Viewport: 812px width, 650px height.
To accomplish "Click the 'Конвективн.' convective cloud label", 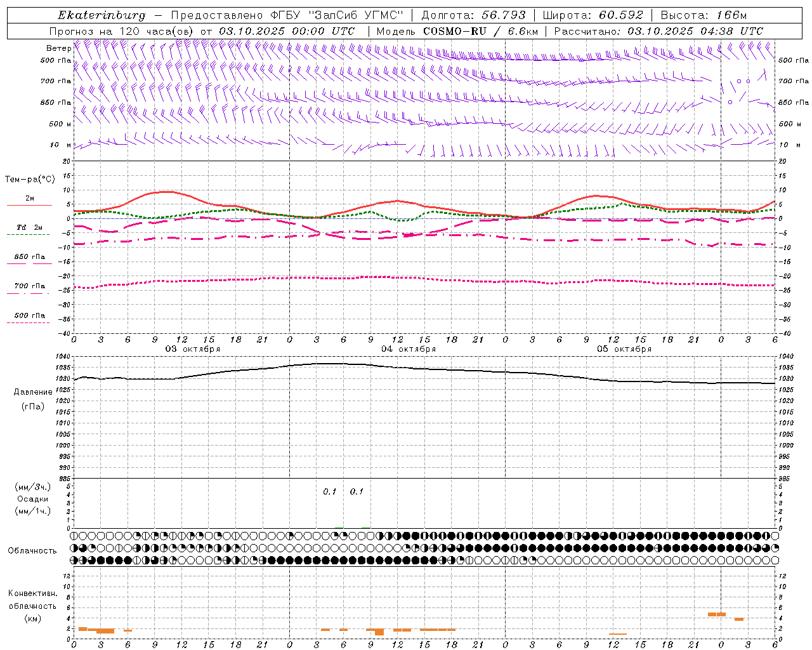I will (33, 594).
